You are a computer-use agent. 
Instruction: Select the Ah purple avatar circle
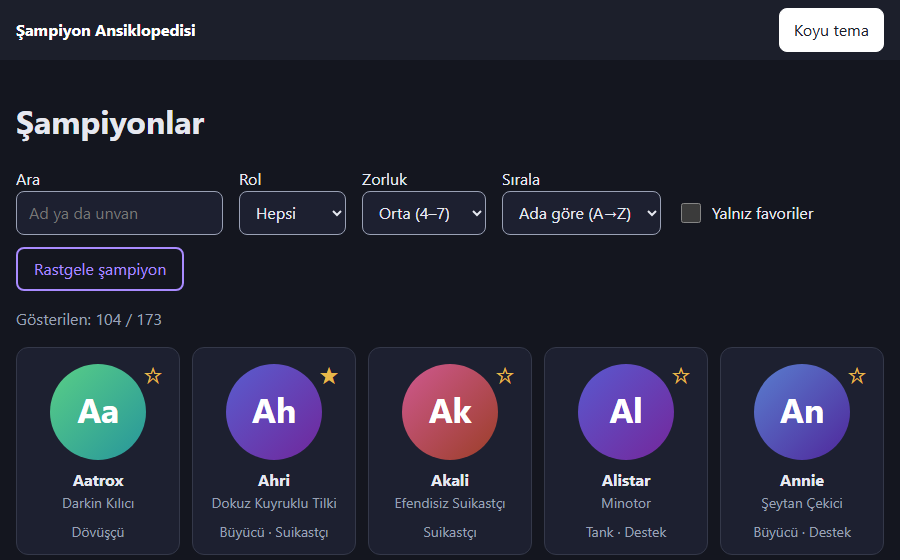(274, 412)
